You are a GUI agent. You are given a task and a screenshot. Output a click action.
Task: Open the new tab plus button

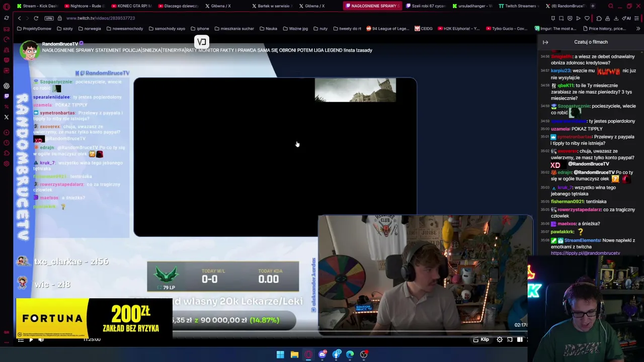(x=593, y=6)
